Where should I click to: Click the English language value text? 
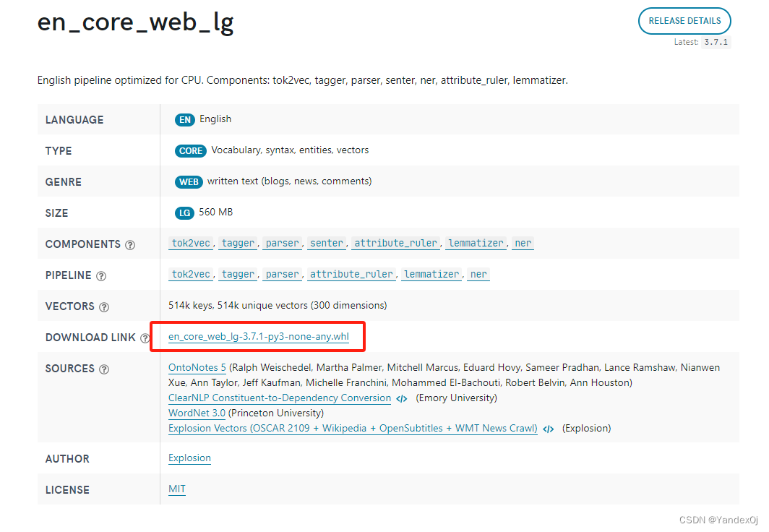pos(215,119)
